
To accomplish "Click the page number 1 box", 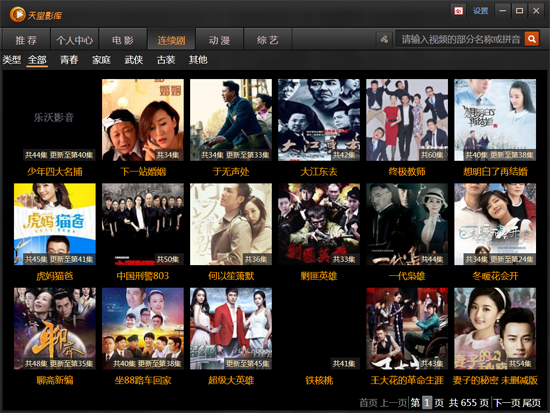I will point(427,402).
